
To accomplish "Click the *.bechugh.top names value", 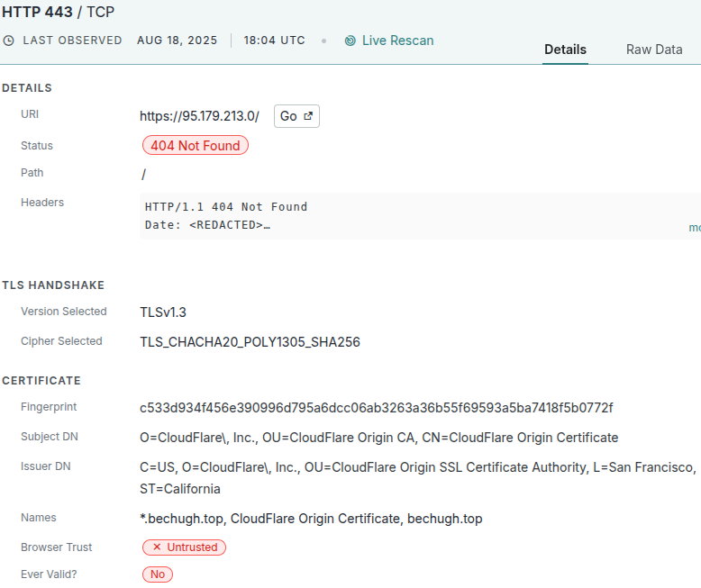I will 311,519.
